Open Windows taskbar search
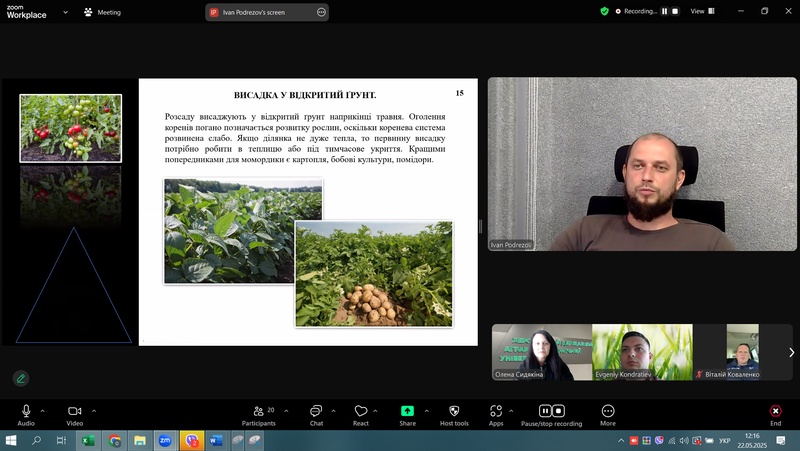The height and width of the screenshot is (451, 800). [x=36, y=440]
